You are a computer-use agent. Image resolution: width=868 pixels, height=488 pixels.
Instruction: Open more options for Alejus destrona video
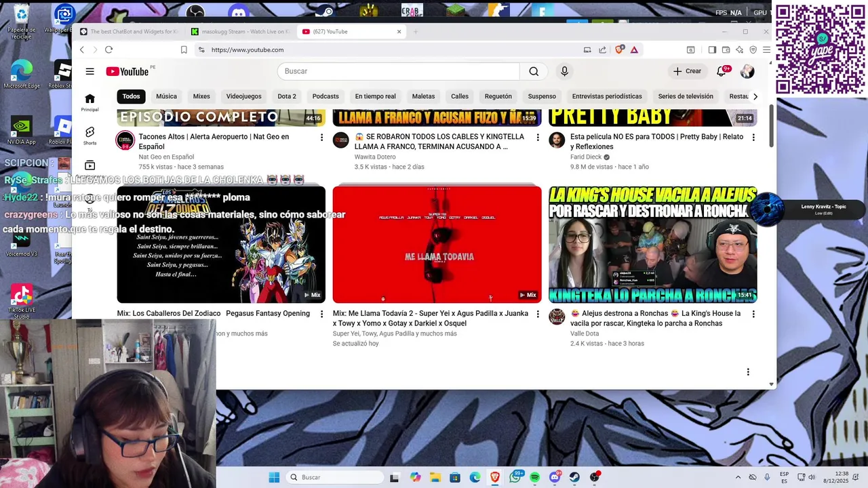(x=753, y=314)
